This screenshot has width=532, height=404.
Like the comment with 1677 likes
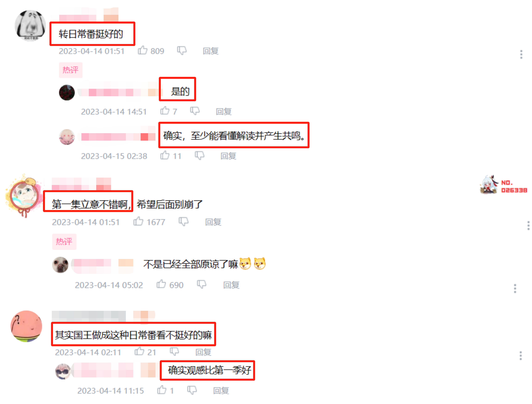point(138,221)
